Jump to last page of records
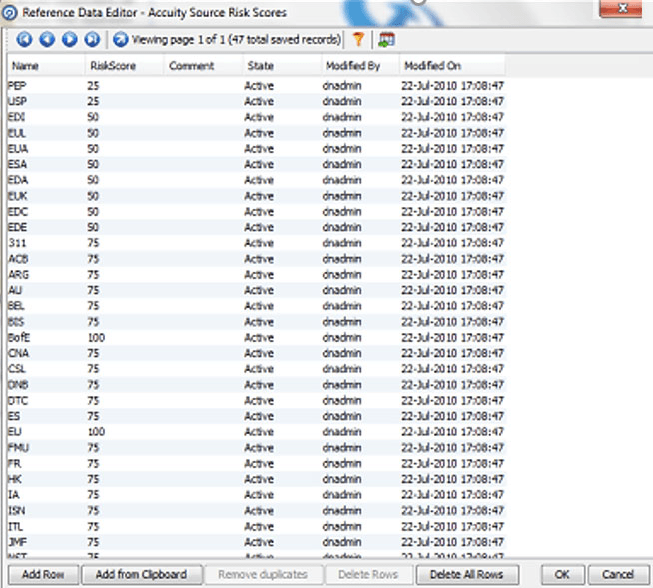 tap(92, 40)
